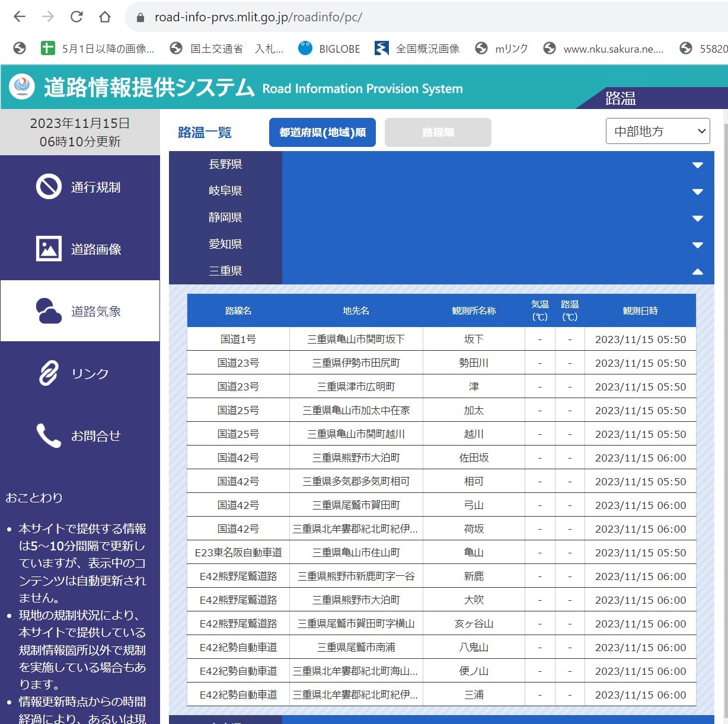Click the 道路情報提供システム site logo
The height and width of the screenshot is (724, 728).
22,87
